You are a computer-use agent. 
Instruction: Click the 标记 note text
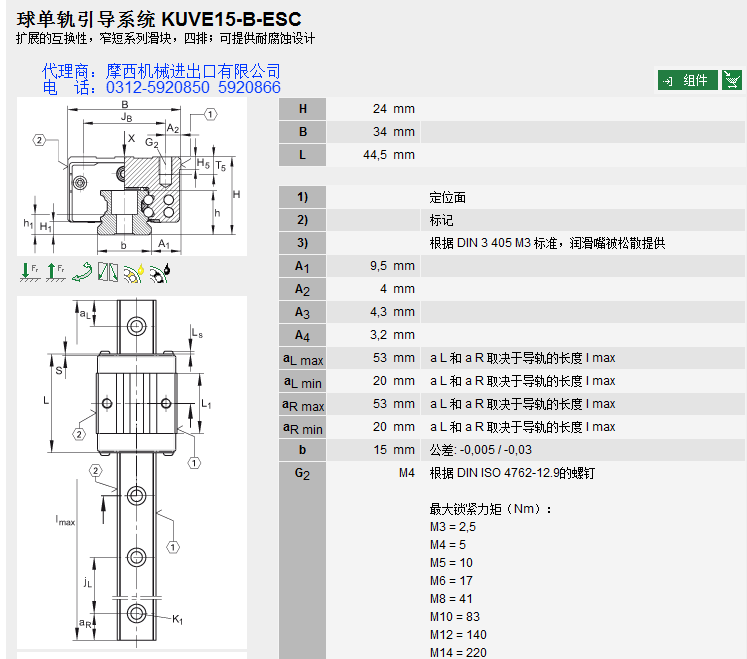(442, 220)
